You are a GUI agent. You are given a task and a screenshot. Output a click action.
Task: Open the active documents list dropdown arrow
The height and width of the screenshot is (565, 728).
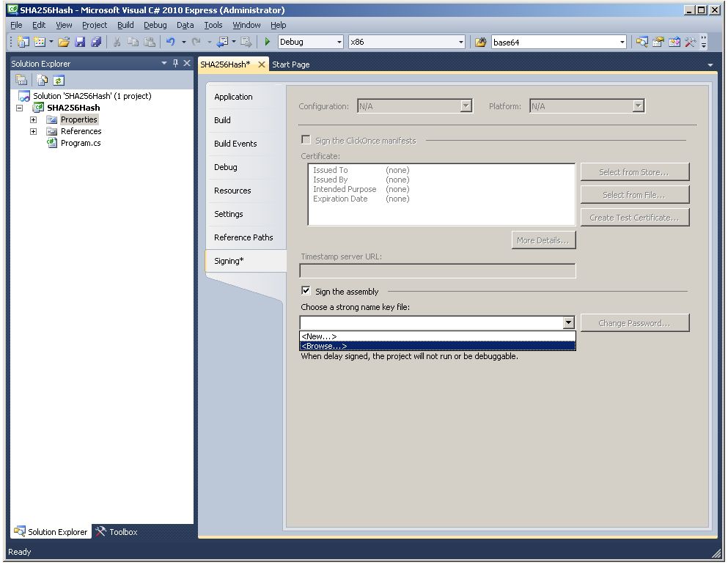pyautogui.click(x=710, y=65)
